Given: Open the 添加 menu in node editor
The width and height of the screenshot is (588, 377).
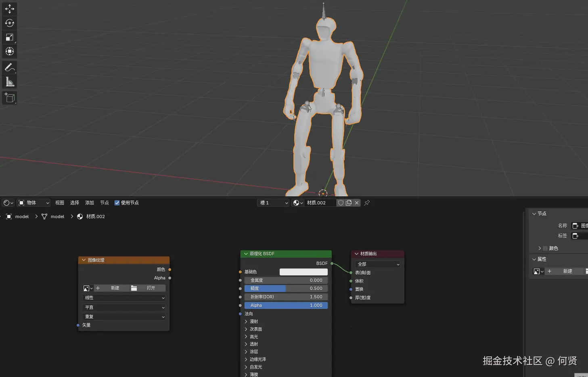Looking at the screenshot, I should tap(89, 203).
